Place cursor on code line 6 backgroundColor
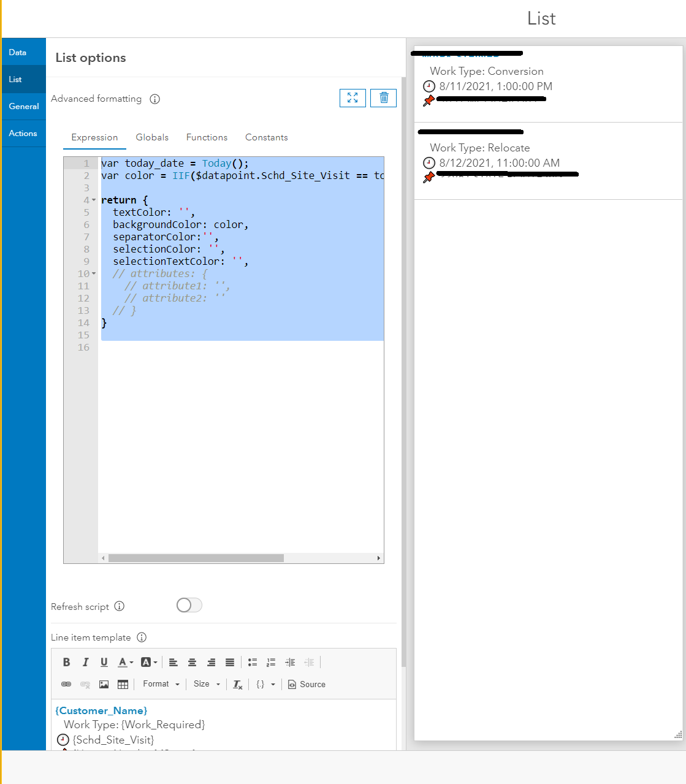The image size is (686, 784). pyautogui.click(x=181, y=225)
